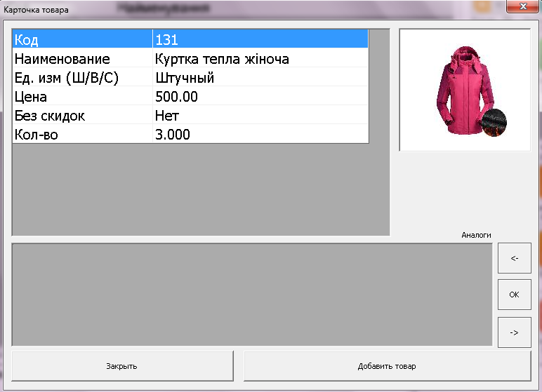Click the Закрыть button

click(121, 366)
